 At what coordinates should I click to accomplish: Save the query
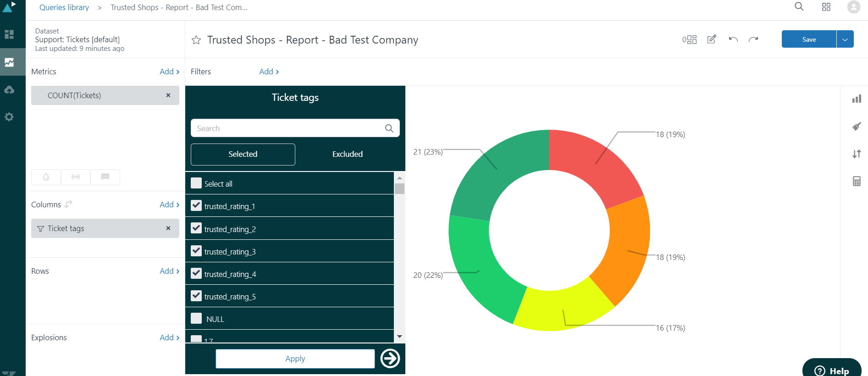click(809, 39)
